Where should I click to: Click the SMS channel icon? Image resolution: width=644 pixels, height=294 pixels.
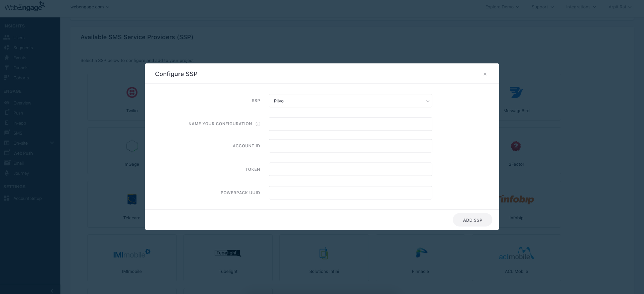[x=7, y=133]
